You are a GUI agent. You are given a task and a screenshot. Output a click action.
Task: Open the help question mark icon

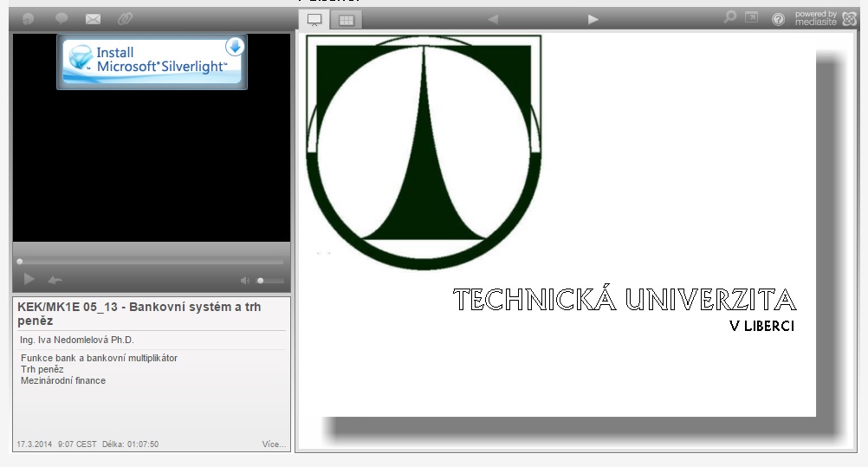click(778, 18)
